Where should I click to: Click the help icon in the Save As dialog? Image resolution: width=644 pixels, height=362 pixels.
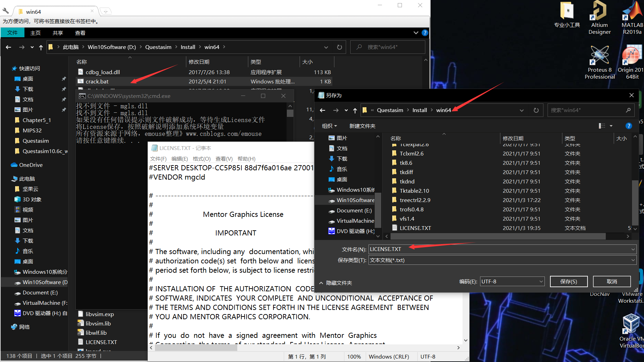(x=629, y=126)
